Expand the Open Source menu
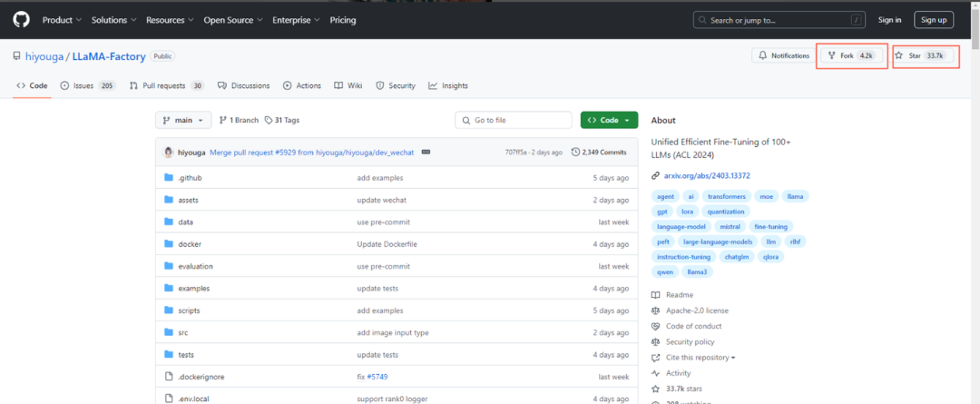Viewport: 980px width, 404px height. [233, 20]
